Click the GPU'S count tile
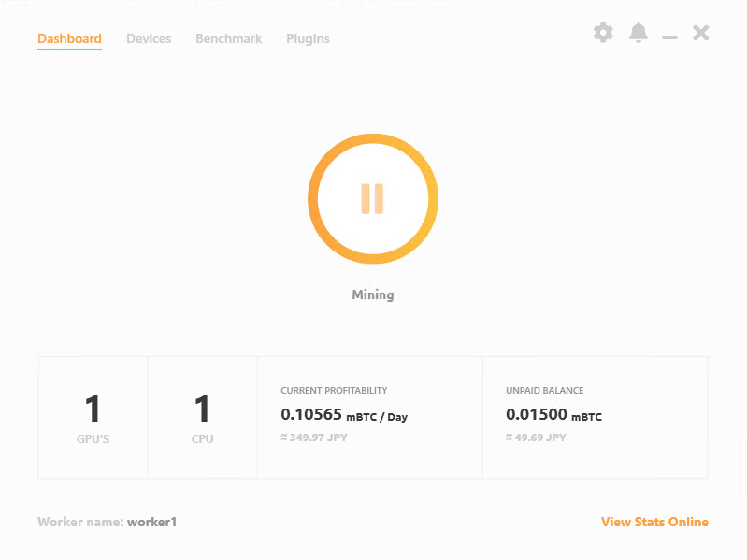Image resolution: width=747 pixels, height=560 pixels. coord(93,417)
